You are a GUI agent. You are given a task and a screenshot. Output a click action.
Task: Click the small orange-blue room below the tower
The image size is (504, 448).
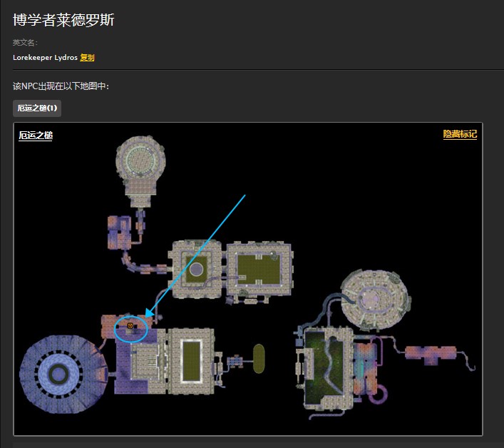(118, 230)
